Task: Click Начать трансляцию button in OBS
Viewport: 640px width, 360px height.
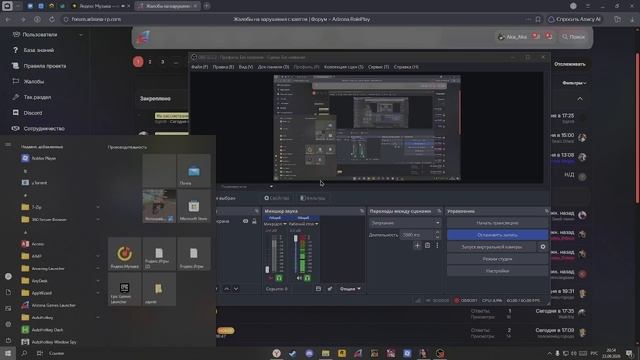Action: 497,223
